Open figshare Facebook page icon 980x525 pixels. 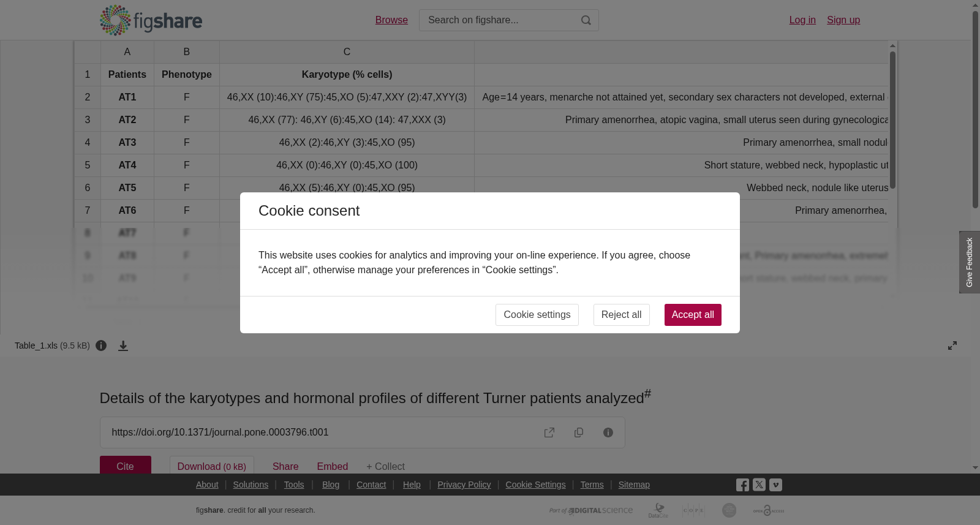click(x=742, y=485)
